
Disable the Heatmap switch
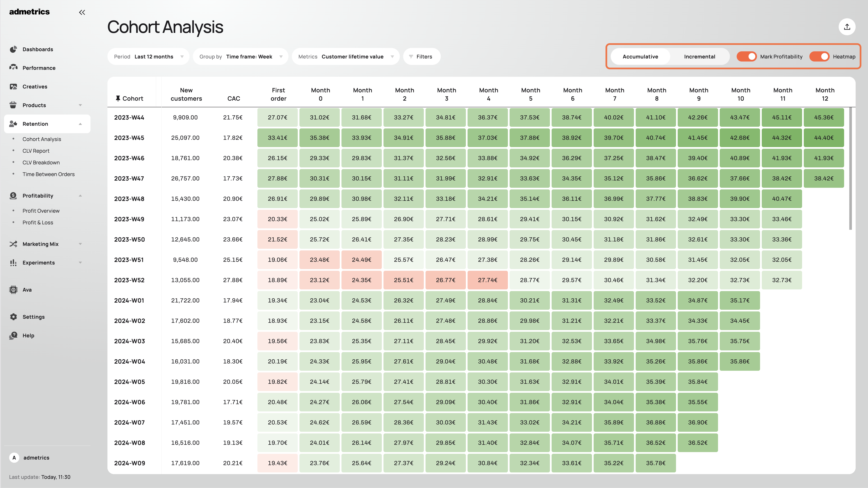[x=819, y=57]
